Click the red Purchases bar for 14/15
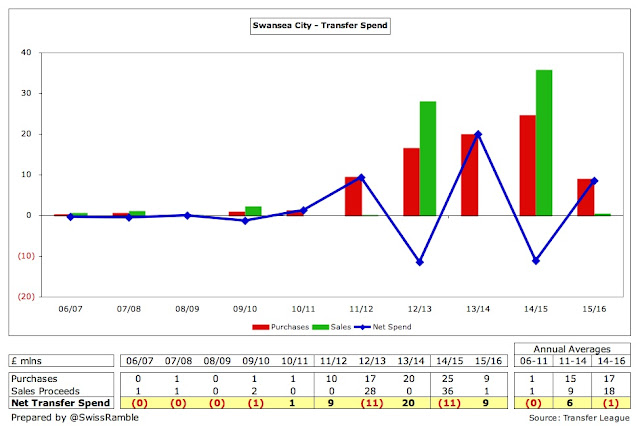The height and width of the screenshot is (426, 640). (x=527, y=165)
